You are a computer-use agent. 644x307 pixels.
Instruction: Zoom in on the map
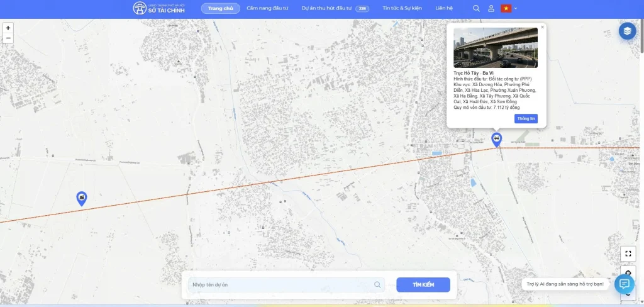8,28
